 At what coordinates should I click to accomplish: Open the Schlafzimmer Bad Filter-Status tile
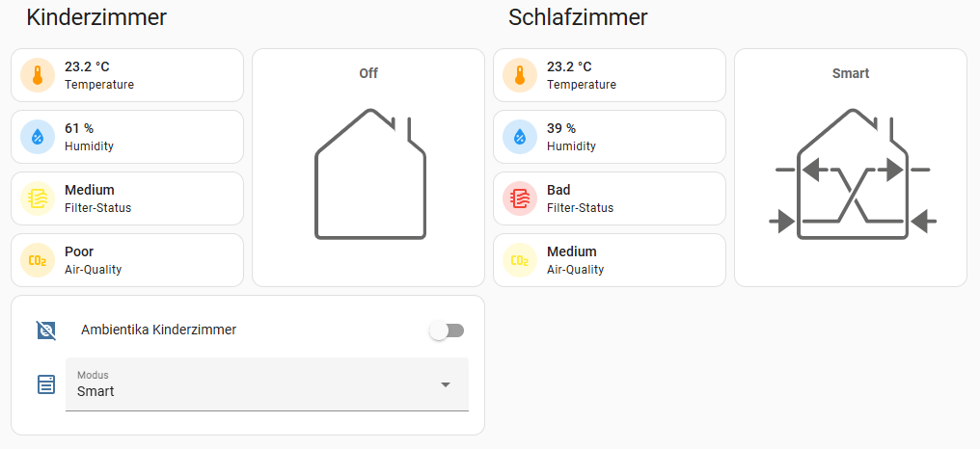click(627, 198)
